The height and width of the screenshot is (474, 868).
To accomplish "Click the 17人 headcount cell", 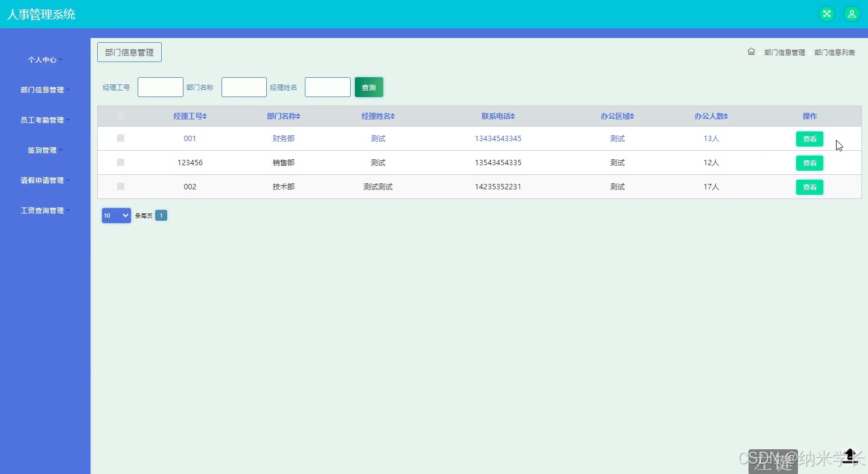I will click(x=711, y=186).
